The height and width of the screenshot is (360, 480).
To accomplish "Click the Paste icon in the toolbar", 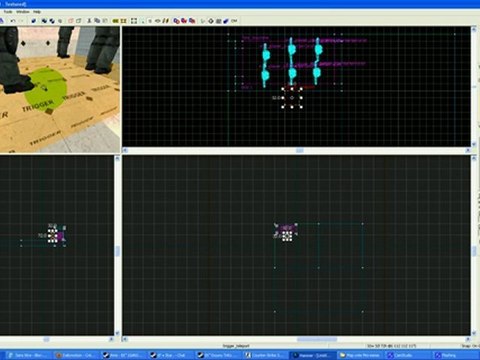I will point(105,21).
